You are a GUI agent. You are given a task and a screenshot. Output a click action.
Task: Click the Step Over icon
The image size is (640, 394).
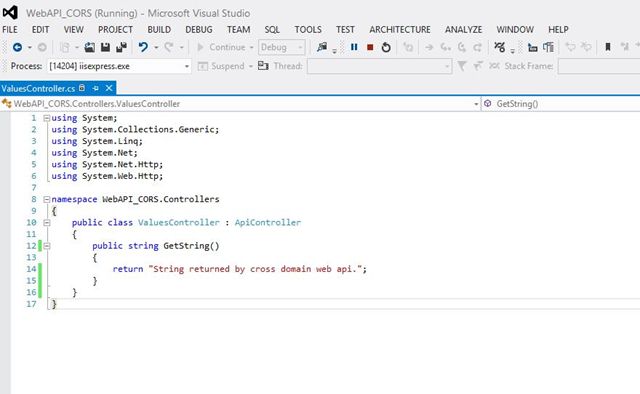tap(462, 47)
